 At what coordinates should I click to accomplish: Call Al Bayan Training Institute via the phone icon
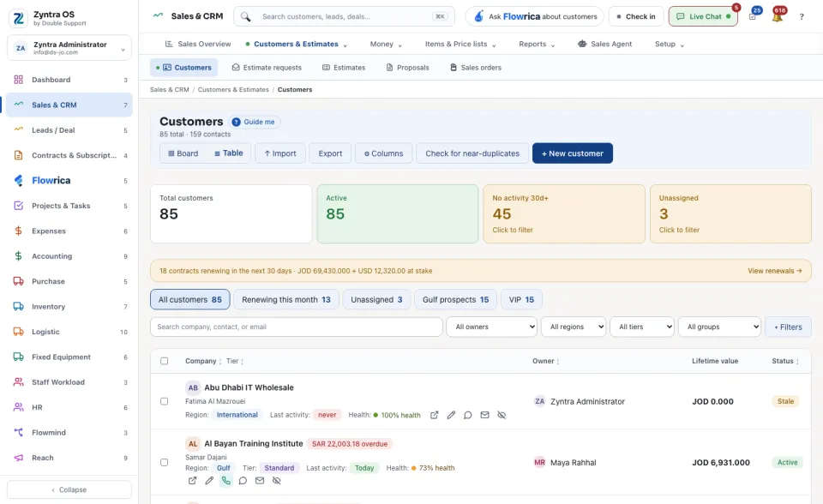pyautogui.click(x=225, y=480)
